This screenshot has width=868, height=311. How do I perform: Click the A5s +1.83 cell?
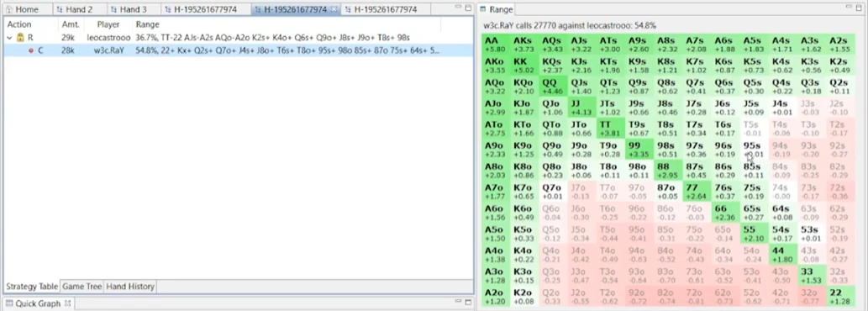(755, 45)
